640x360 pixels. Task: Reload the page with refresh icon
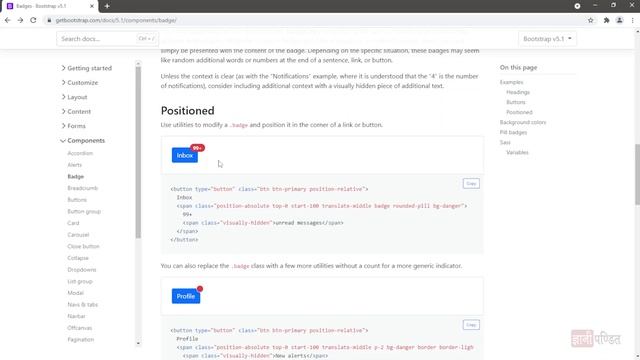coord(33,20)
